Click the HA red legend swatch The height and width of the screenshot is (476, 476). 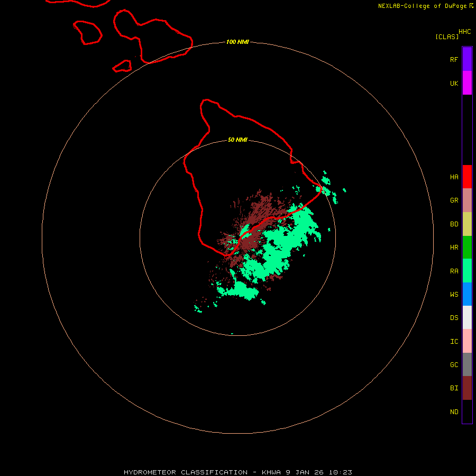click(x=467, y=177)
